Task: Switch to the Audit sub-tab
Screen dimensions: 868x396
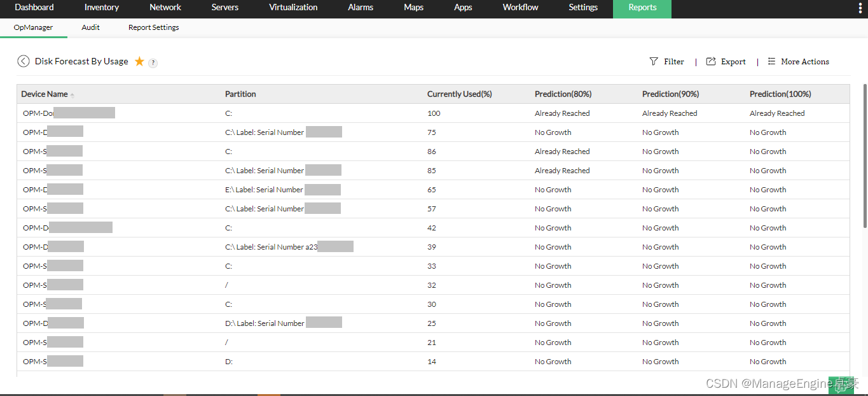Action: [x=91, y=27]
